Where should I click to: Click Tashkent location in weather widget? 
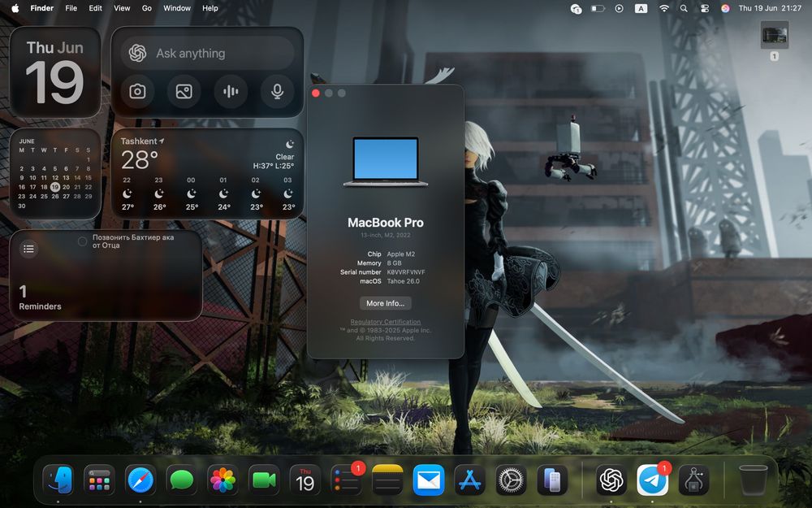142,141
